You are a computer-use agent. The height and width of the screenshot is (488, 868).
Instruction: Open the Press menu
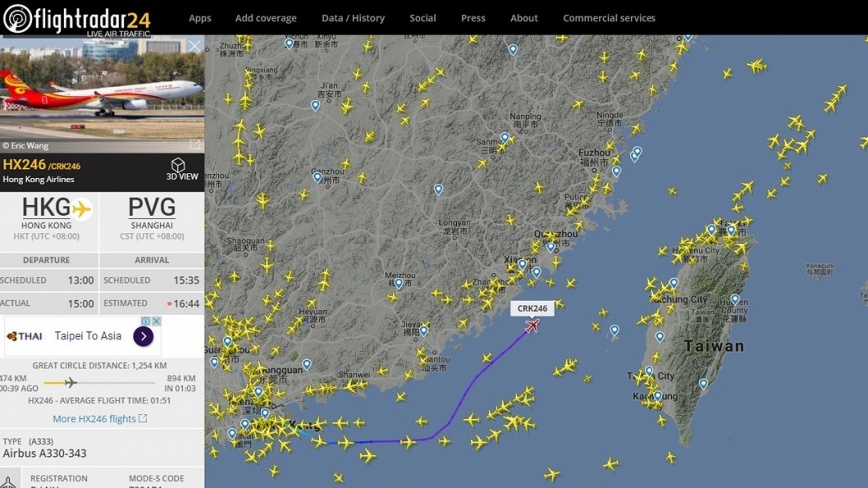[473, 18]
